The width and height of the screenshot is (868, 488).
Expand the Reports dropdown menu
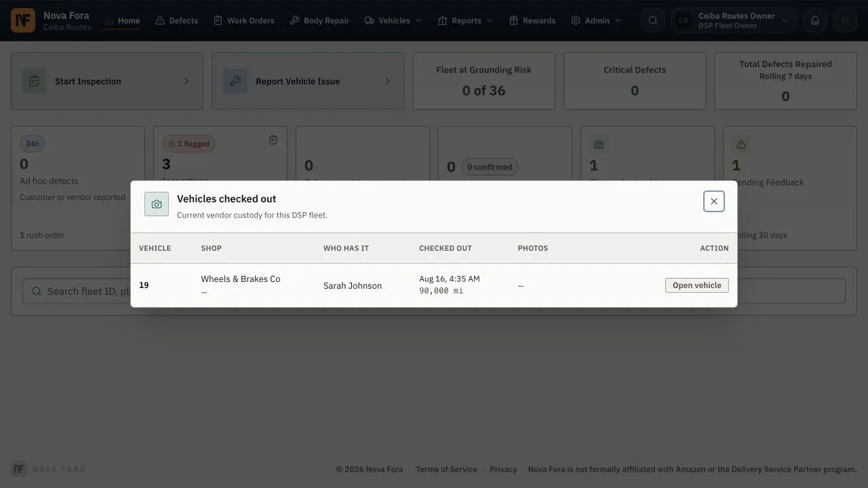pyautogui.click(x=465, y=20)
